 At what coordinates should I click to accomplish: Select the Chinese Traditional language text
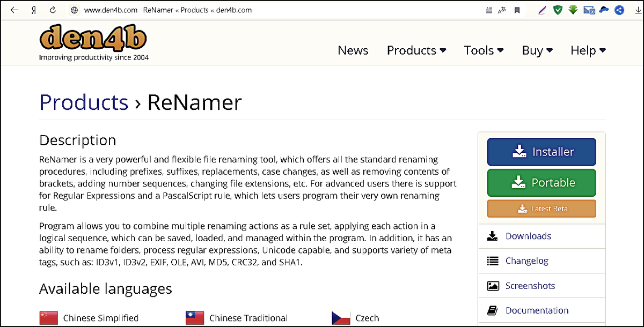(248, 318)
